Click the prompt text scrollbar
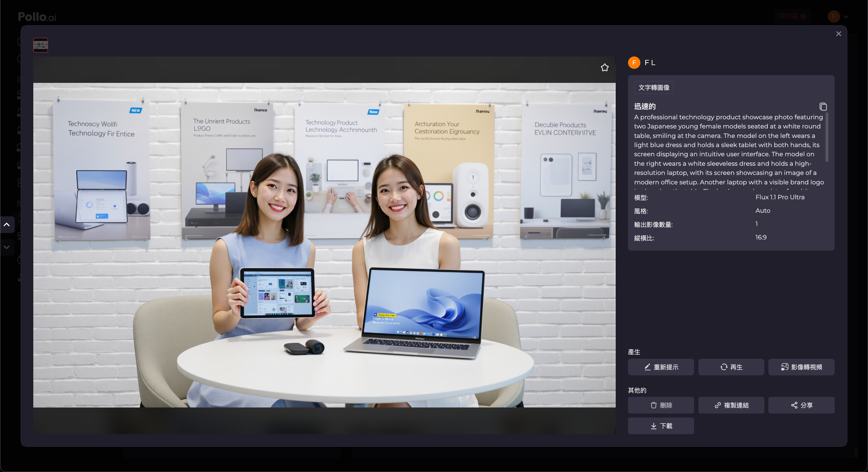868x472 pixels. 827,138
